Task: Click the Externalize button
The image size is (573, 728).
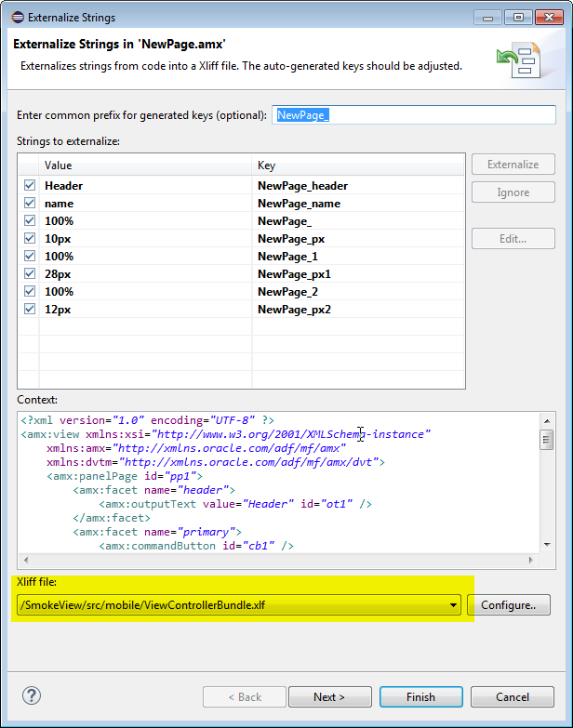Action: click(513, 165)
